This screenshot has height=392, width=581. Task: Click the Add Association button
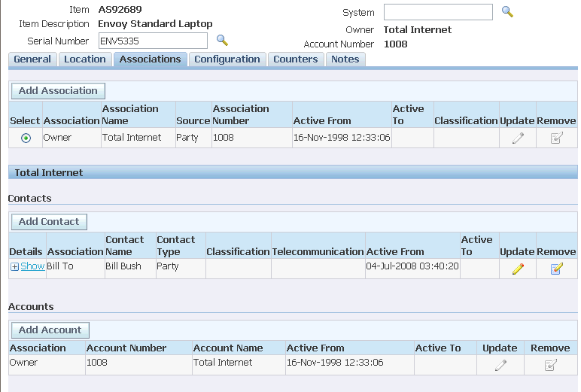coord(58,91)
